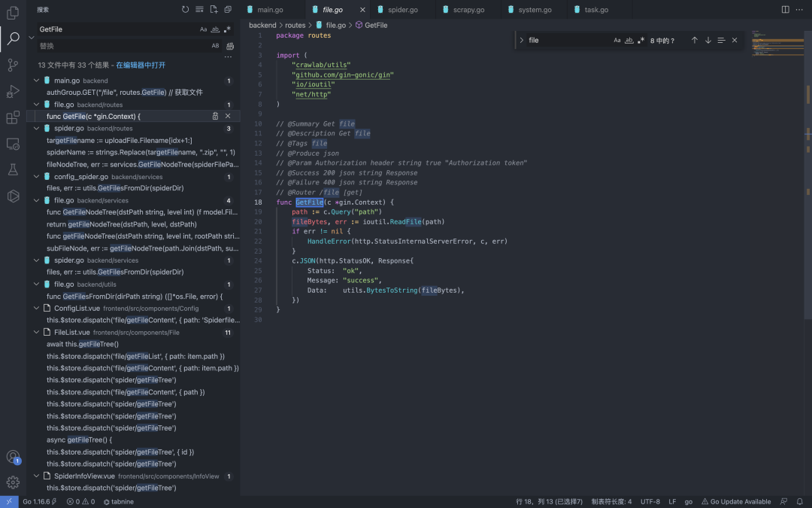
Task: Collapse FileList.vue results group
Action: 36,332
